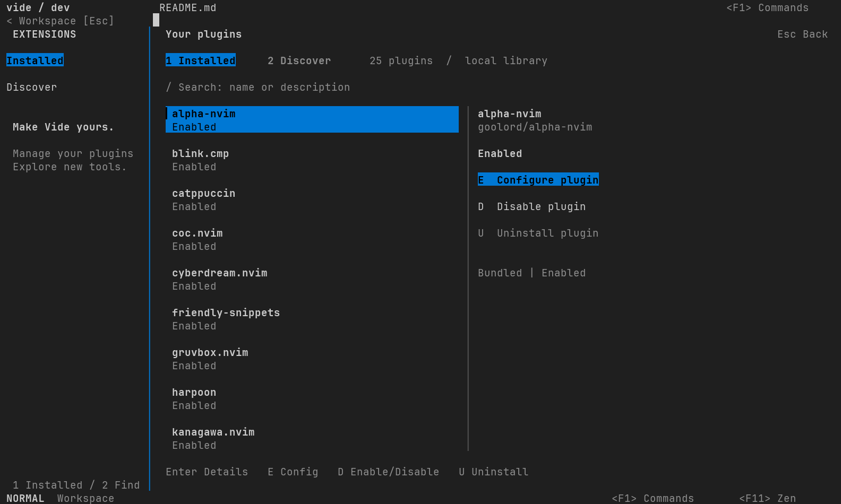The width and height of the screenshot is (841, 504).
Task: Select the cyberdream.nvim plugin row
Action: (312, 279)
